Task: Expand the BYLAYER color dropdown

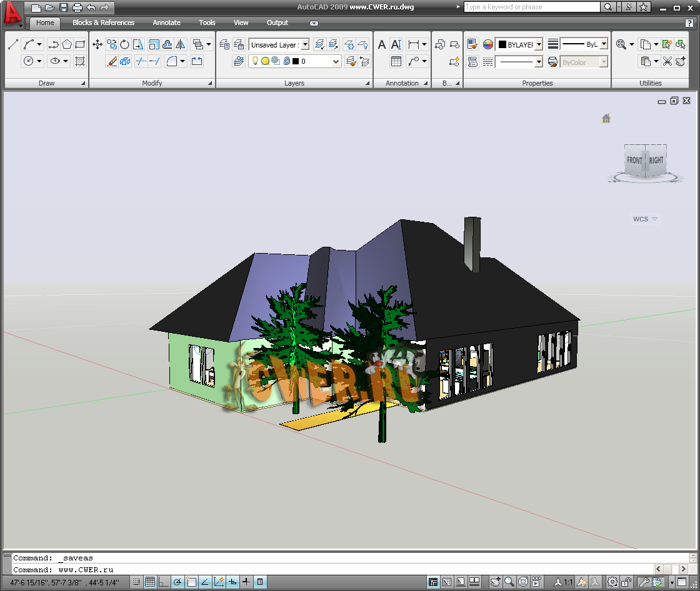Action: [539, 45]
